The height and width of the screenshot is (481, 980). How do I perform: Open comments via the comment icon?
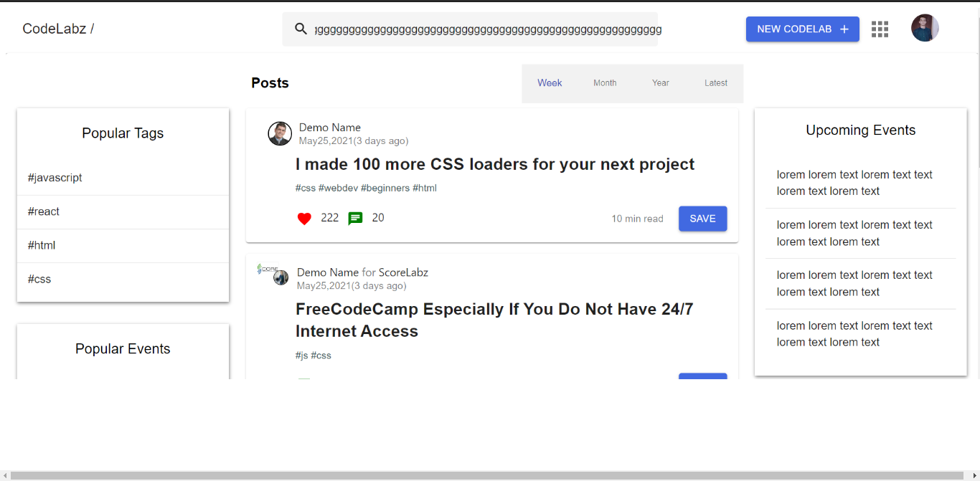coord(355,218)
